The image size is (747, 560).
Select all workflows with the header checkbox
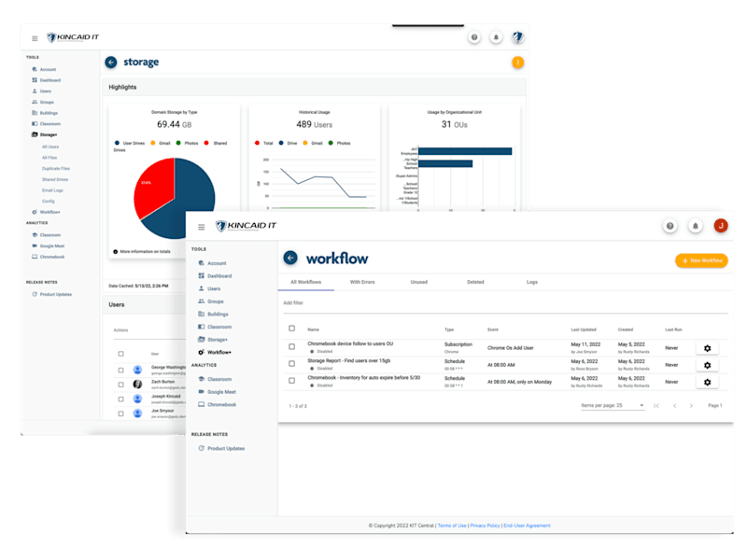click(292, 329)
